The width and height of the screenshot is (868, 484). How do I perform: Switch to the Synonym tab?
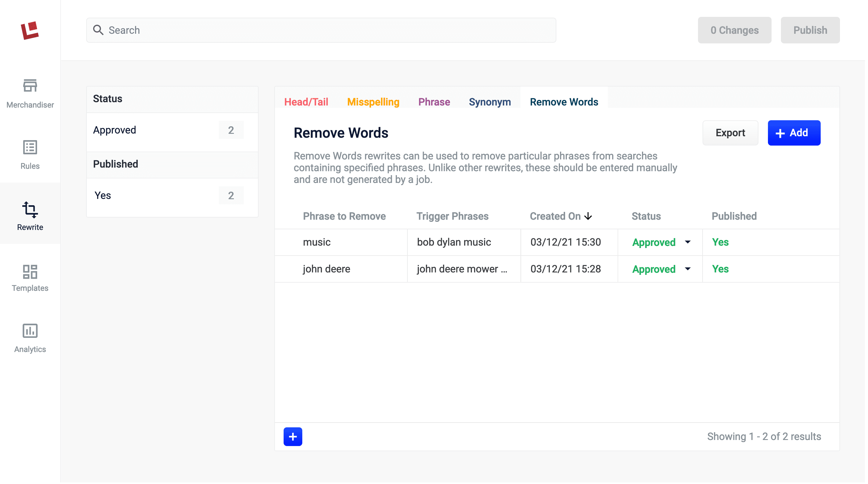point(490,102)
